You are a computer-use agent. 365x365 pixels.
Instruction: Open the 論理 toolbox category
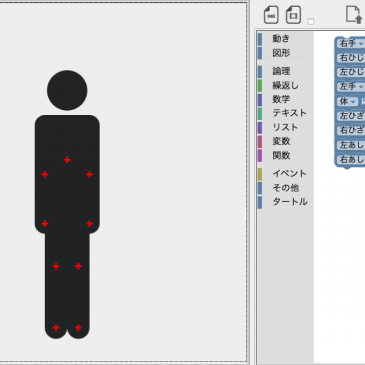[285, 71]
